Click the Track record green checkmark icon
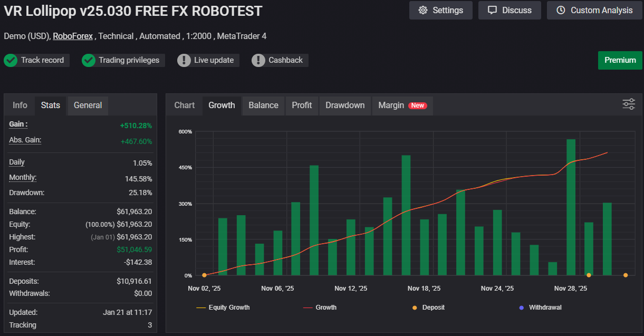 [x=11, y=60]
